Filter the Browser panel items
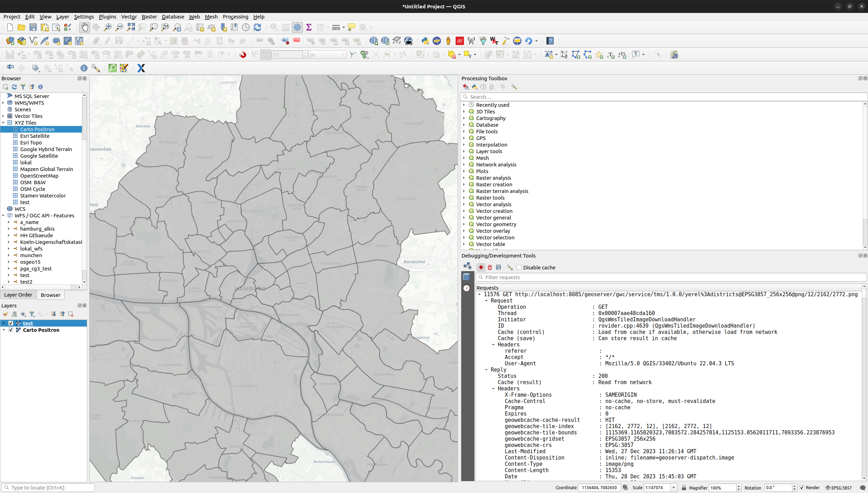 click(23, 87)
